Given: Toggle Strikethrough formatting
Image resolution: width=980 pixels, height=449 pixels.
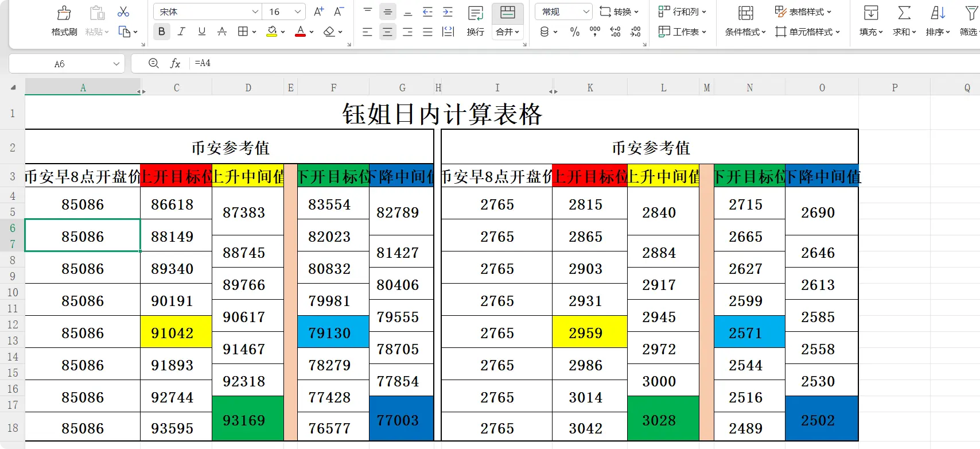Looking at the screenshot, I should [x=222, y=32].
